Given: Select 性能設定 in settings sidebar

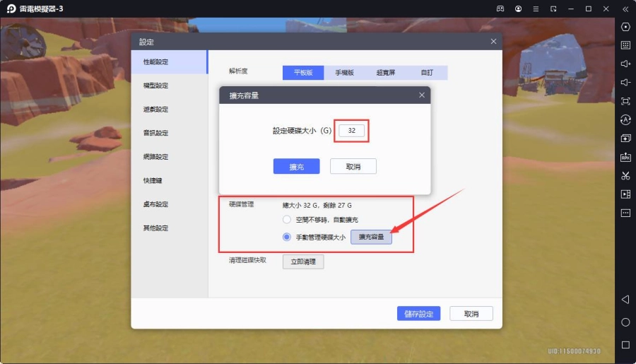Looking at the screenshot, I should pos(169,61).
